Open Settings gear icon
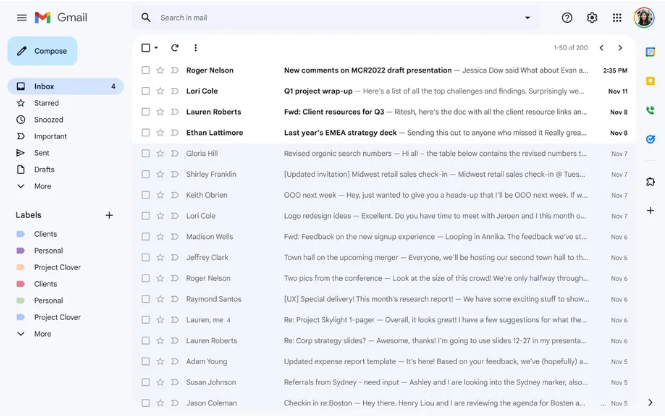Screen dimensions: 665x416 [x=592, y=17]
